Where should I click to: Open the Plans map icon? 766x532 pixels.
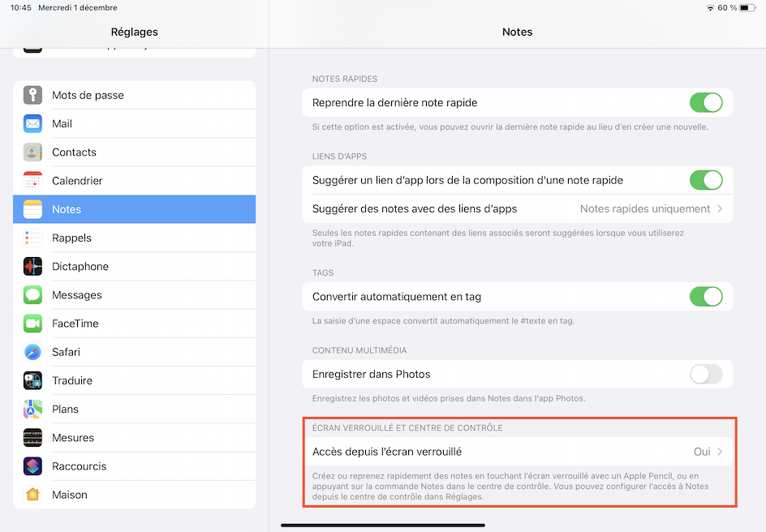[x=32, y=409]
